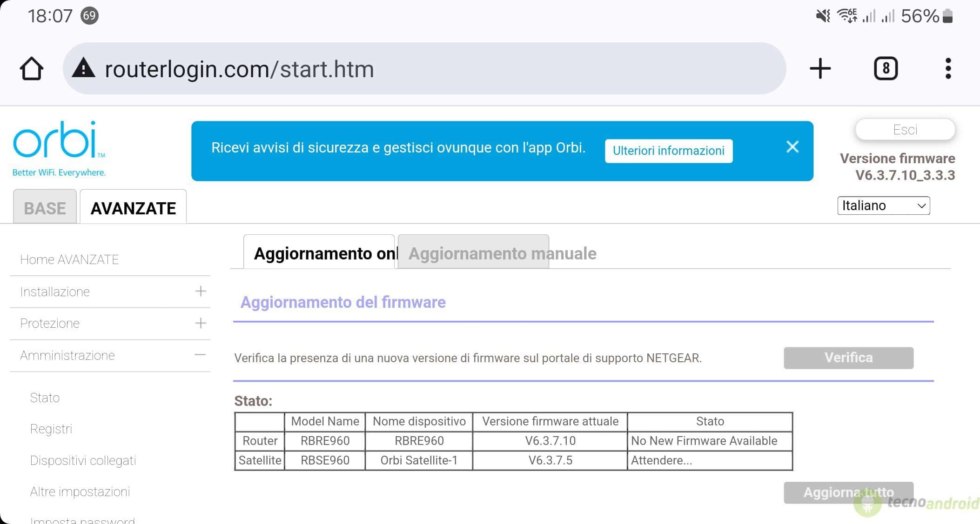
Task: Open Dispositivi collegati in the sidebar
Action: coord(83,460)
